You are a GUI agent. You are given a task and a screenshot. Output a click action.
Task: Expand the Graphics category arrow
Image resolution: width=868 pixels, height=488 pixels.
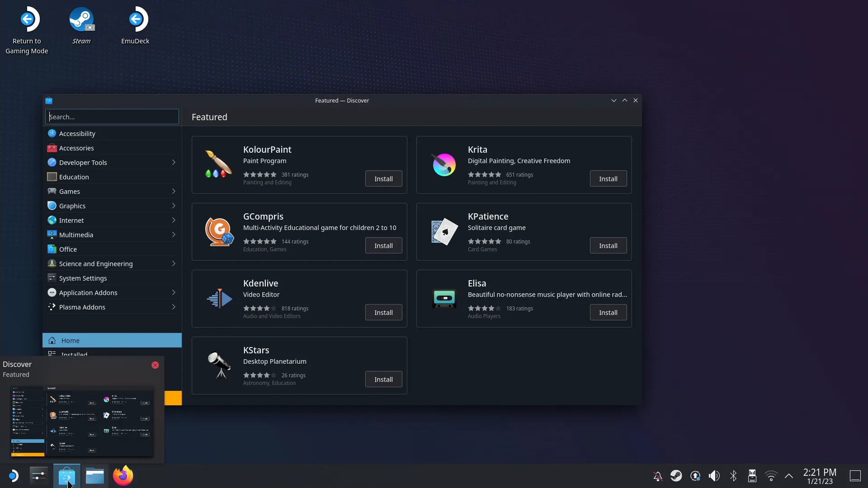[174, 206]
